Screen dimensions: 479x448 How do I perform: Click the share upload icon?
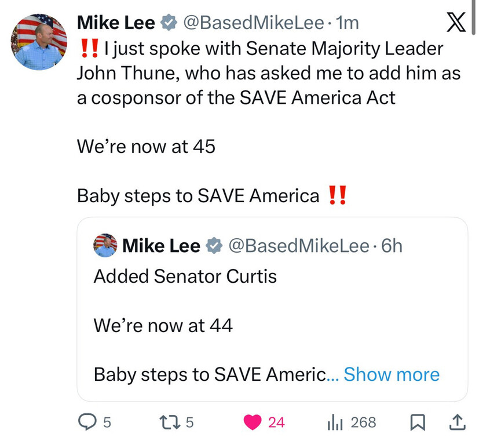pos(457,422)
